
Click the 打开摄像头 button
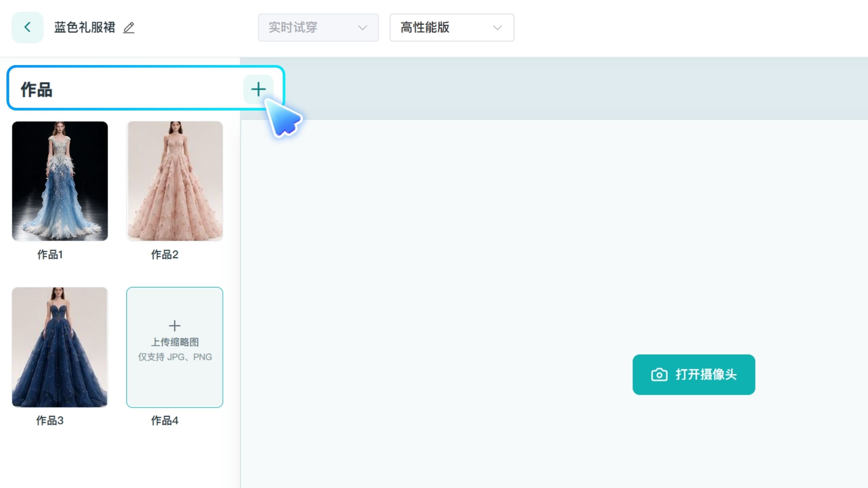(694, 374)
